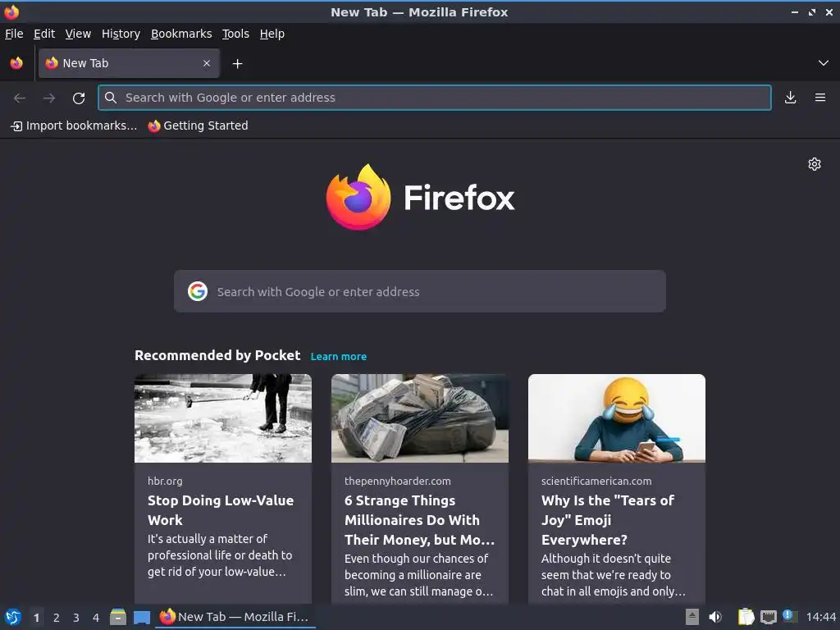Reload the current page
The width and height of the screenshot is (840, 630).
[79, 98]
